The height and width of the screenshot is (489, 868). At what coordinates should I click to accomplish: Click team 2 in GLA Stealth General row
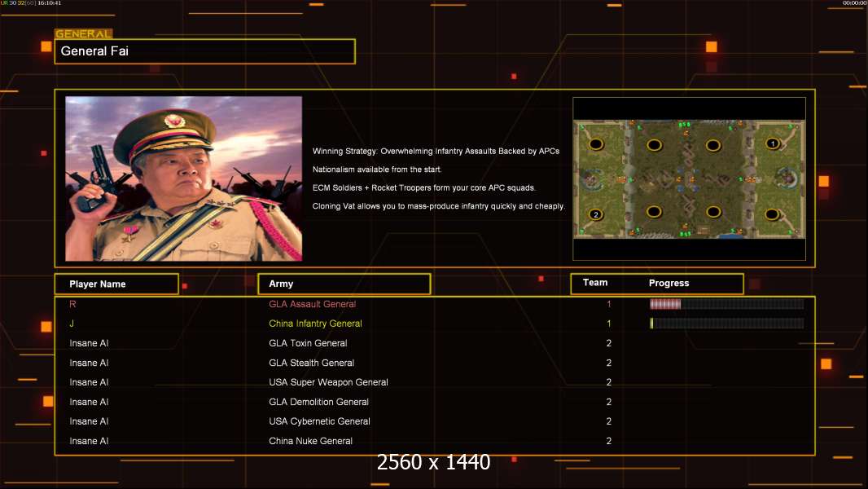609,363
